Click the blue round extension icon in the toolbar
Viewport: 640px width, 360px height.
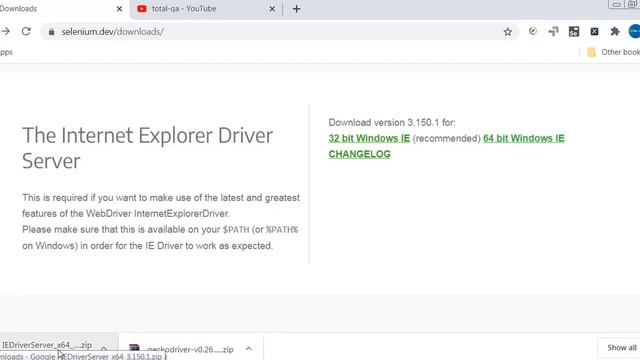point(533,31)
